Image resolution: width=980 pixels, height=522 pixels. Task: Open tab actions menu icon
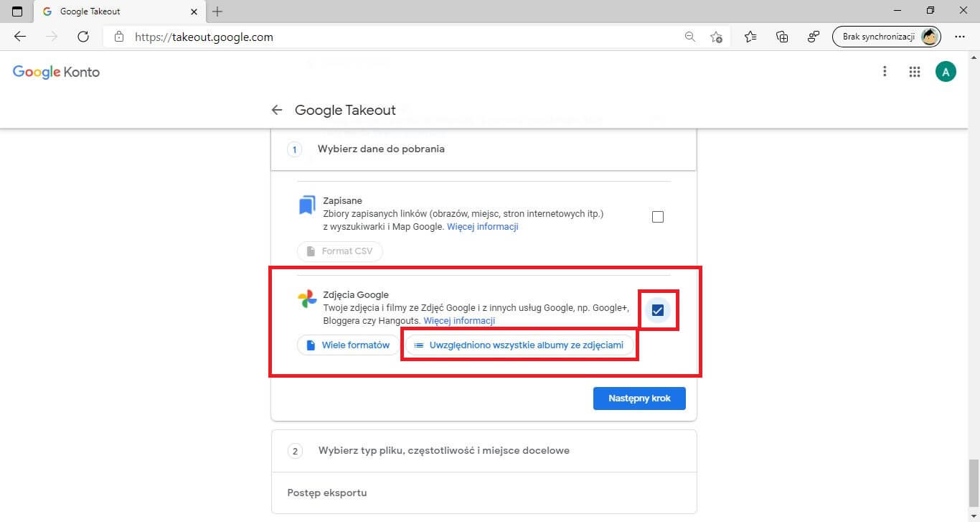coord(17,11)
